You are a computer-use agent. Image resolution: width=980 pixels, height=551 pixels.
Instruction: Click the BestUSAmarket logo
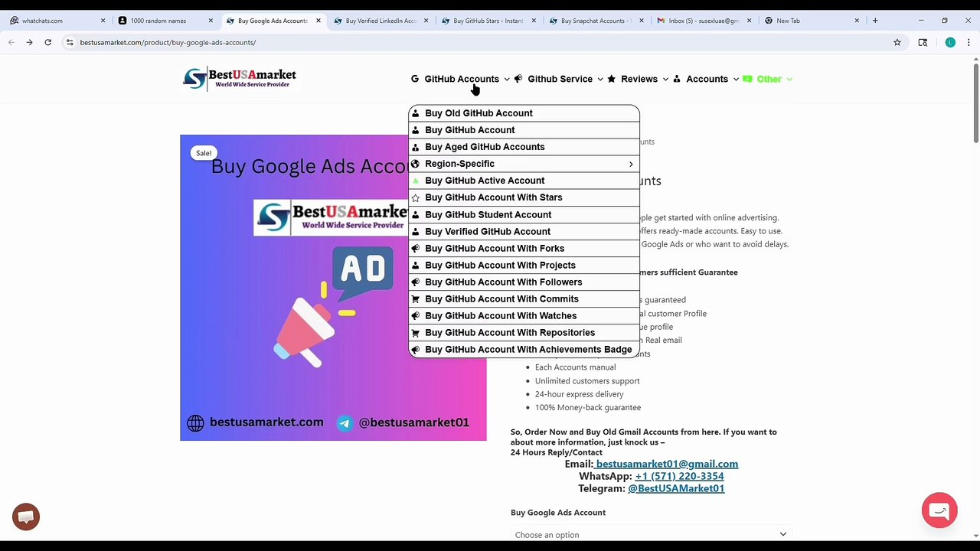pyautogui.click(x=240, y=78)
